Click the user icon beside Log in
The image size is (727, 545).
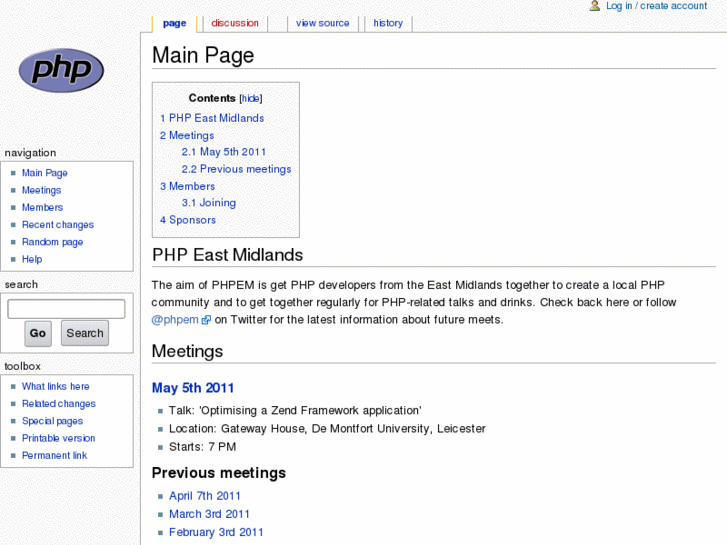click(x=595, y=6)
